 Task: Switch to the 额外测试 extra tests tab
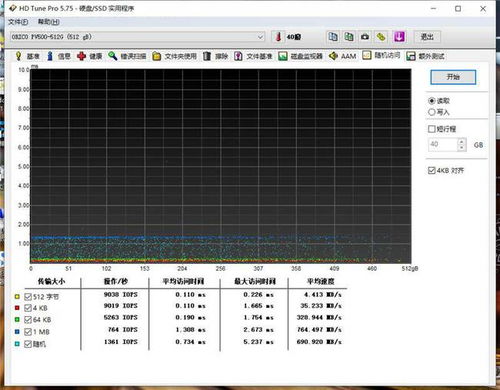425,56
